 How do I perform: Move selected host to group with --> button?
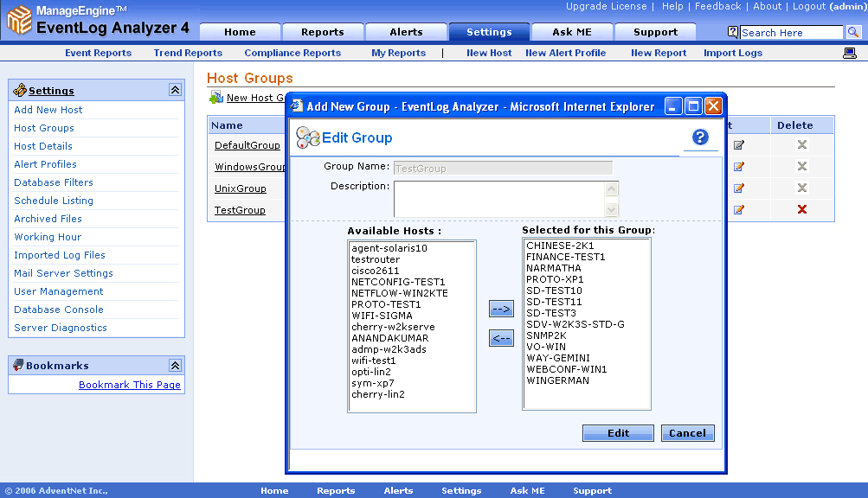pyautogui.click(x=501, y=309)
